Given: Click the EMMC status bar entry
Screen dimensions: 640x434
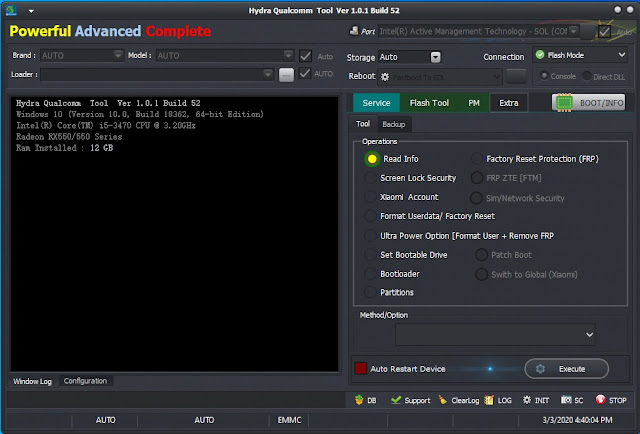Looking at the screenshot, I should [x=289, y=420].
